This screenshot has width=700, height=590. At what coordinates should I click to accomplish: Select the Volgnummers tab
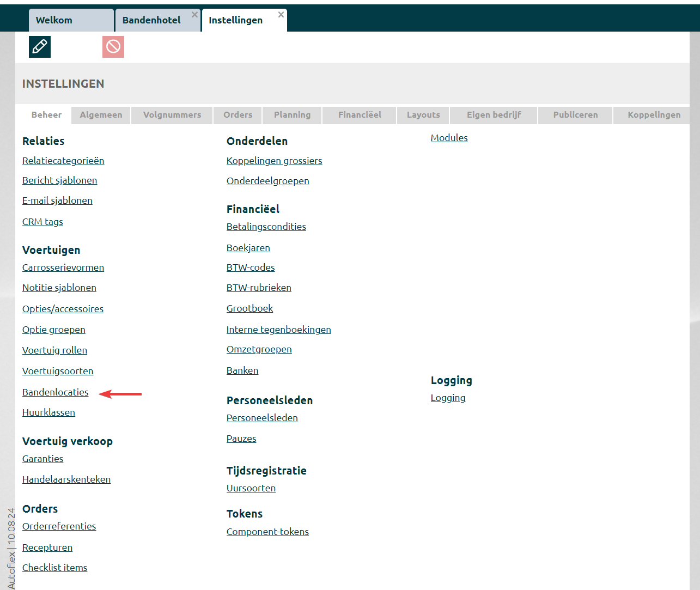[x=172, y=115]
